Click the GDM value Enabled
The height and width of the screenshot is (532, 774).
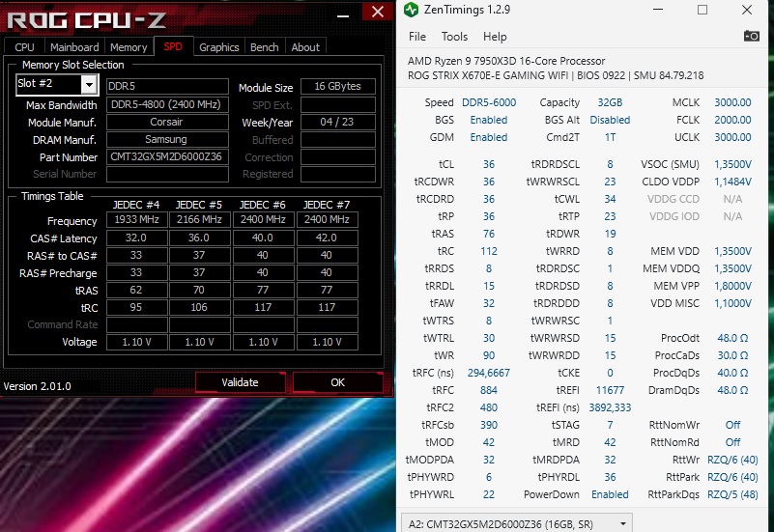pyautogui.click(x=489, y=137)
